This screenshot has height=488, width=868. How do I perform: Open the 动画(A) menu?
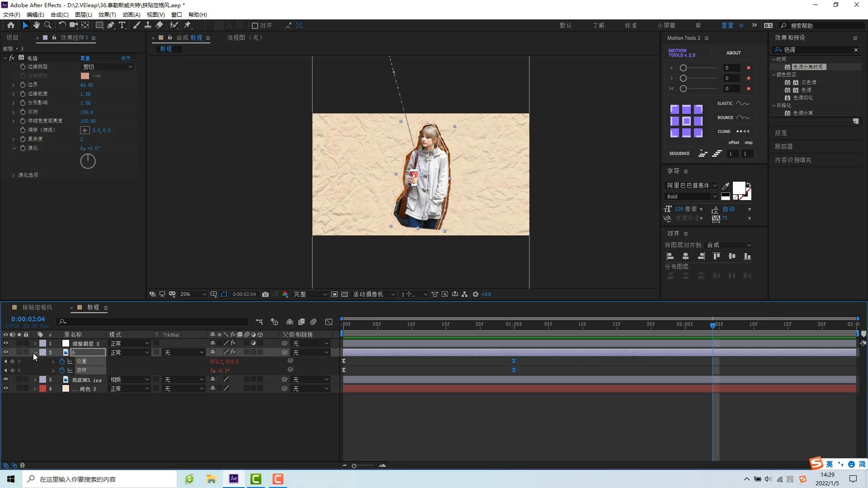point(131,14)
